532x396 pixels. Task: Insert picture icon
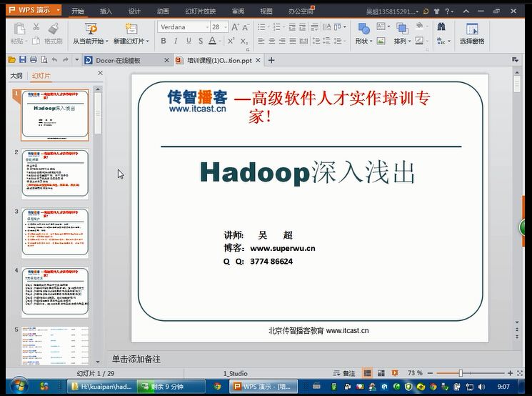pos(381,41)
